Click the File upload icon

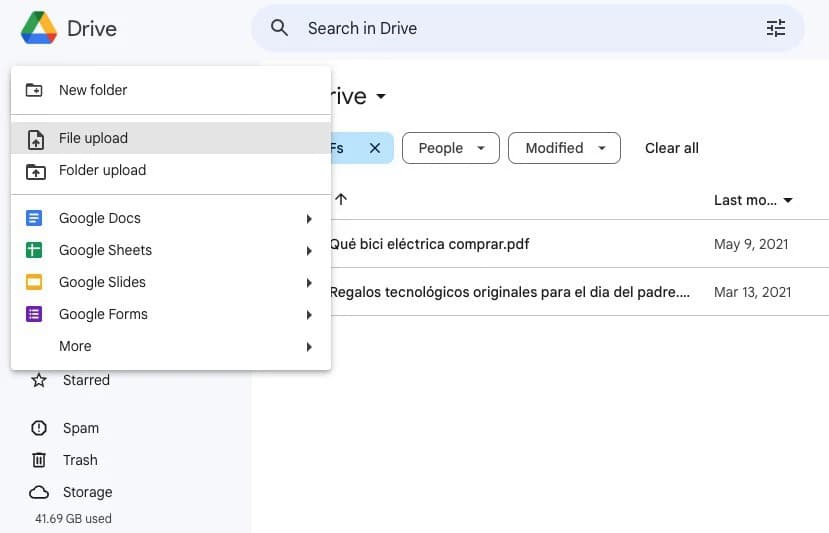(35, 139)
